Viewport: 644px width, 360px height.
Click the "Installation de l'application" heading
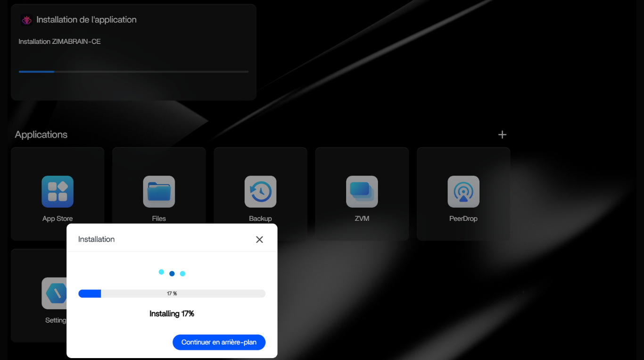click(x=86, y=20)
